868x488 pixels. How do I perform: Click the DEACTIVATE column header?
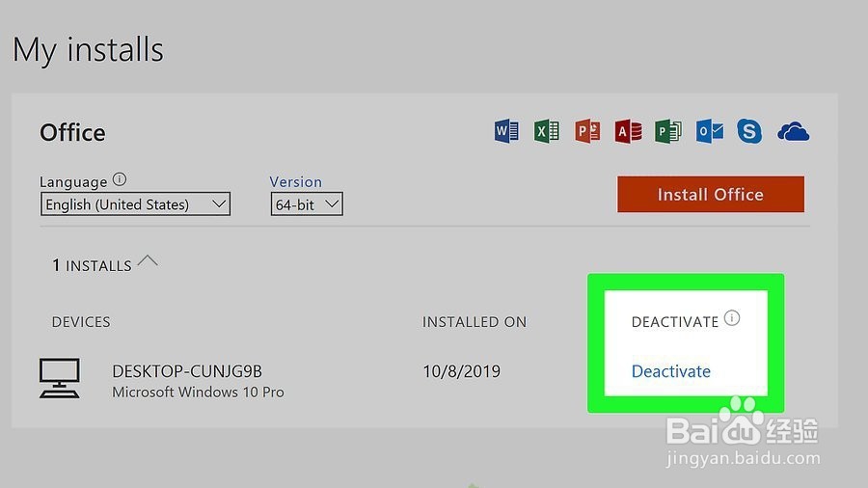675,322
